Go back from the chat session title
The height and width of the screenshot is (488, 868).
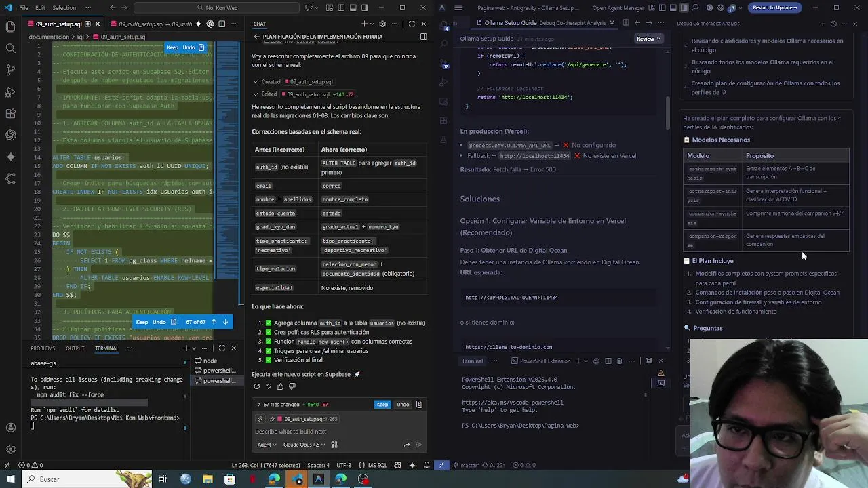256,37
